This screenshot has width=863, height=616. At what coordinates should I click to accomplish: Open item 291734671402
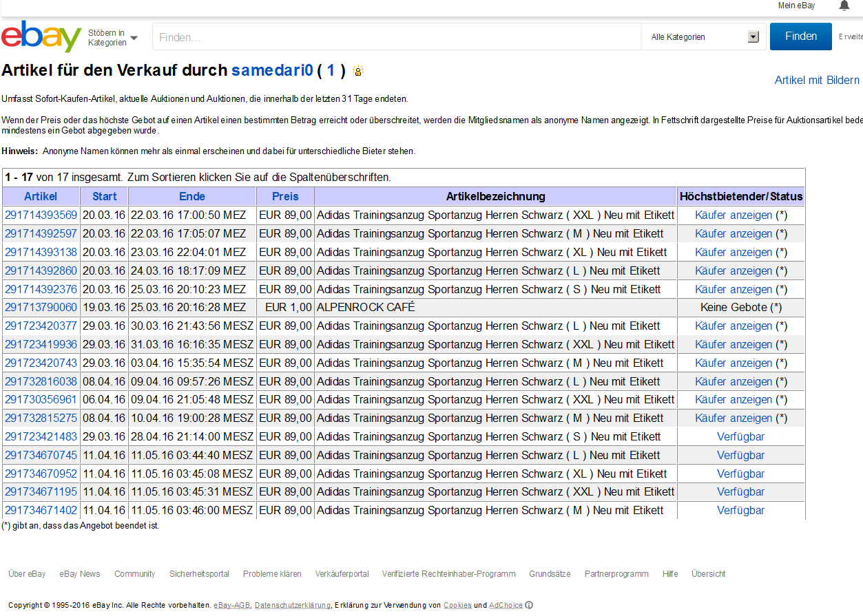pyautogui.click(x=41, y=510)
